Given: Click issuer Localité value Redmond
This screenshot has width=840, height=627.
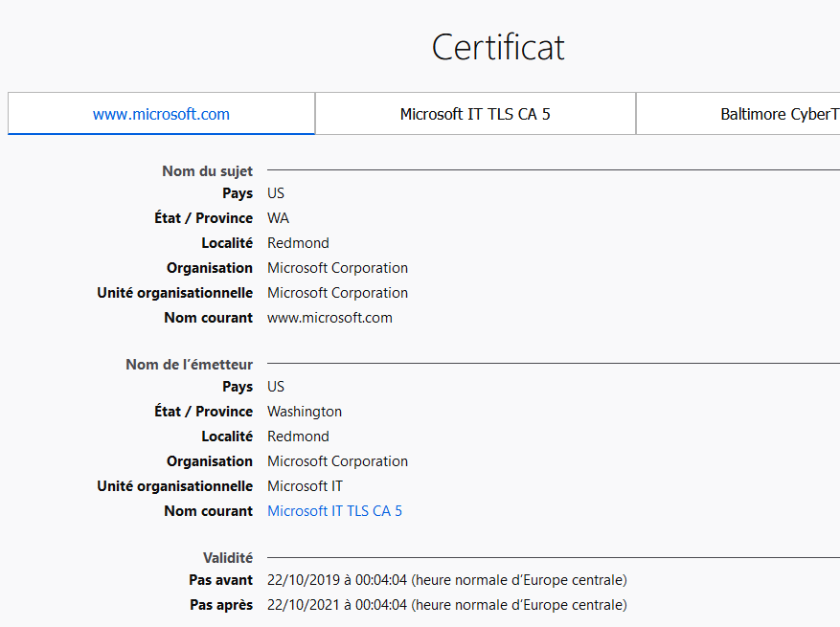Looking at the screenshot, I should 299,437.
